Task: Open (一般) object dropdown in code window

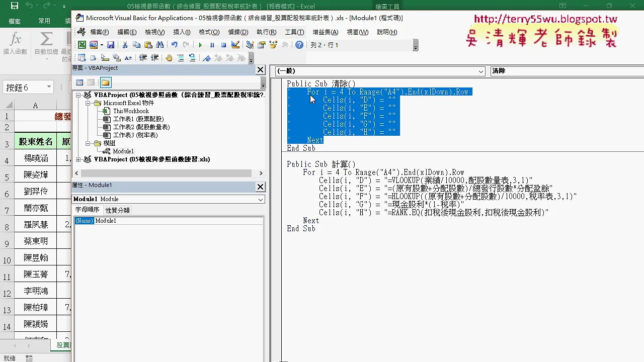Action: [481, 71]
